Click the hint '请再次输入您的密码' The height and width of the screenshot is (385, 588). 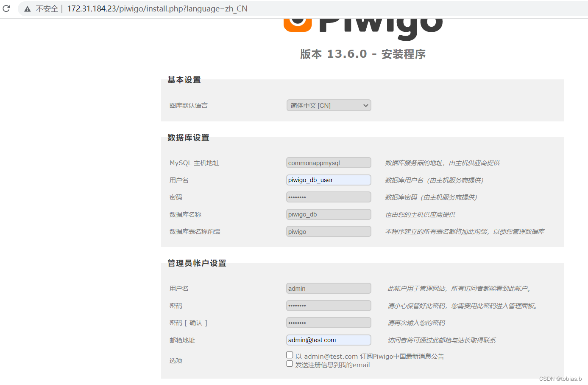point(416,323)
